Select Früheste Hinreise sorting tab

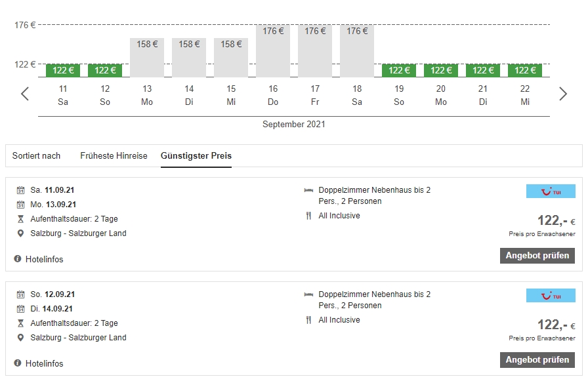114,156
